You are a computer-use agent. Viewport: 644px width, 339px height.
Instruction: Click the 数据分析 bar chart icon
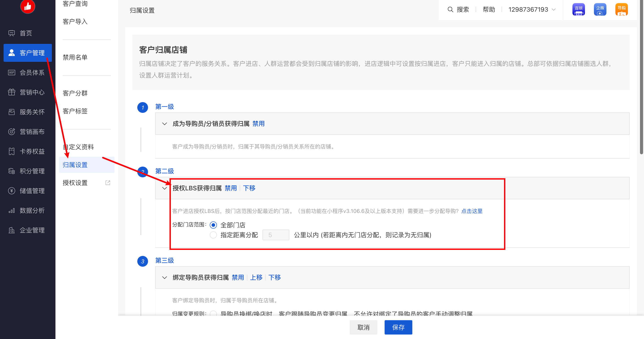pyautogui.click(x=11, y=210)
